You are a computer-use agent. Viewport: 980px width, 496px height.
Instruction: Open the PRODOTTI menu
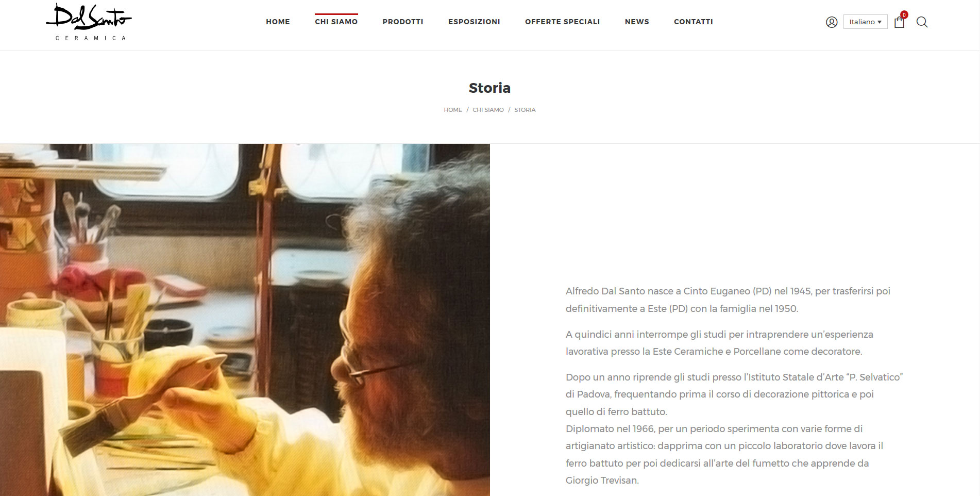(x=403, y=22)
